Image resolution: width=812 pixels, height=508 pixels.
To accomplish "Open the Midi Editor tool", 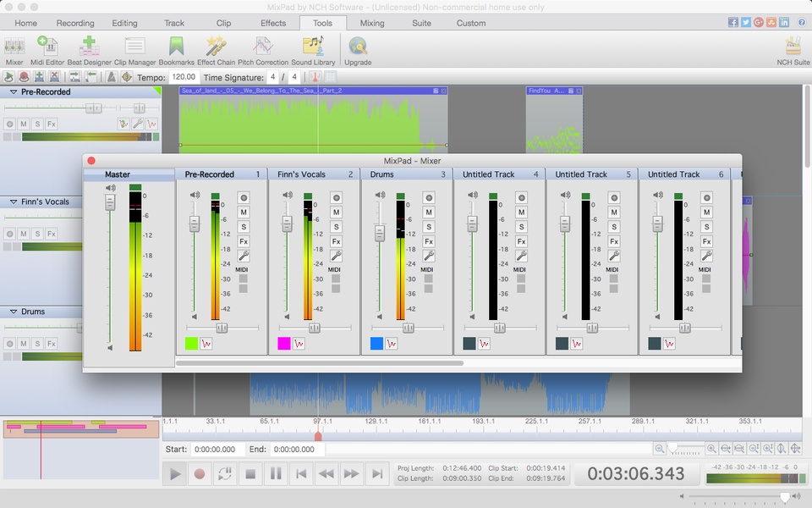I will [47, 51].
